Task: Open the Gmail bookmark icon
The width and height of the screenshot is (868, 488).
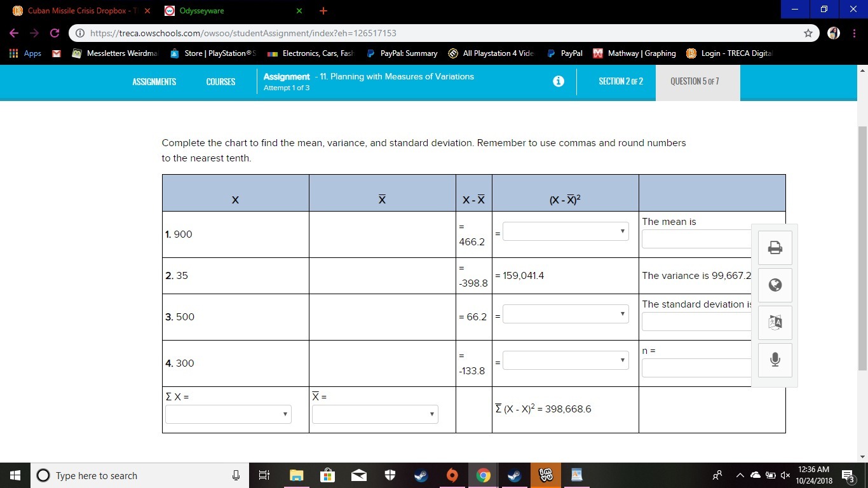Action: pyautogui.click(x=57, y=53)
